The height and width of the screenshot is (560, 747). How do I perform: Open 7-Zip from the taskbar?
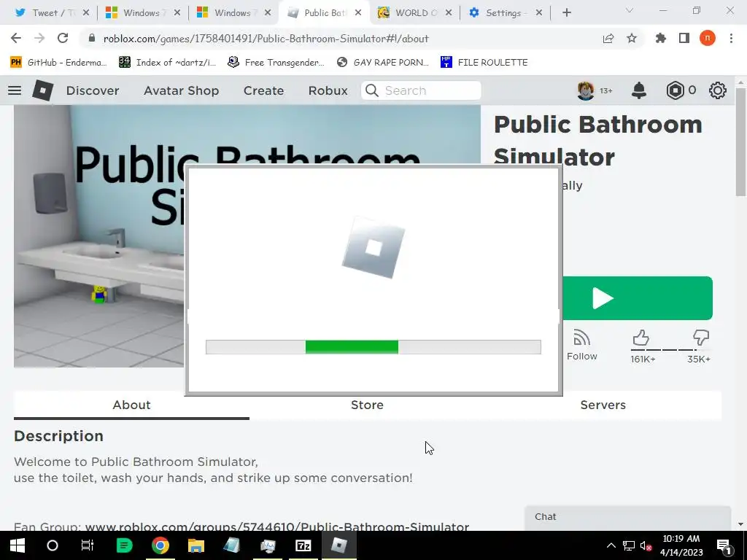tap(303, 545)
